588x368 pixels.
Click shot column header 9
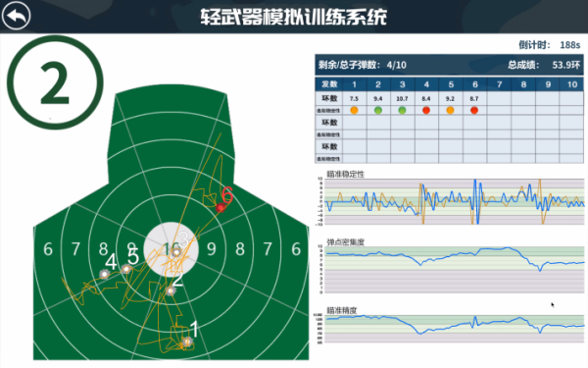coord(548,84)
